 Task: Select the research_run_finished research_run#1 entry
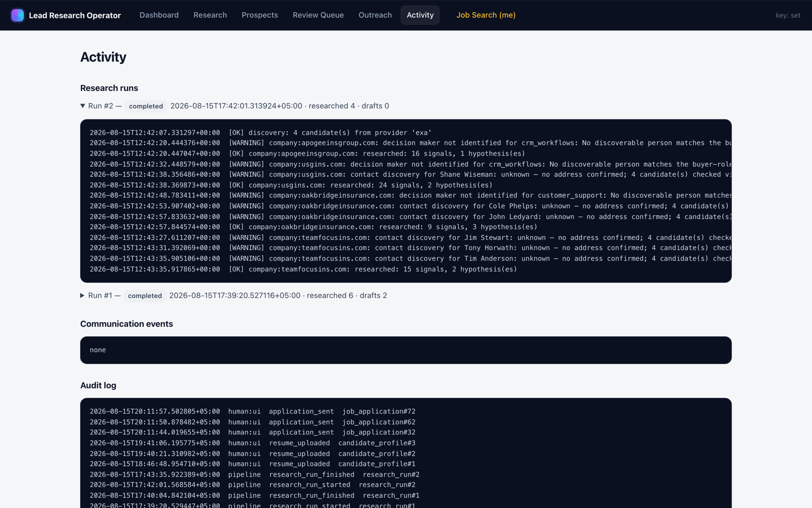point(254,495)
